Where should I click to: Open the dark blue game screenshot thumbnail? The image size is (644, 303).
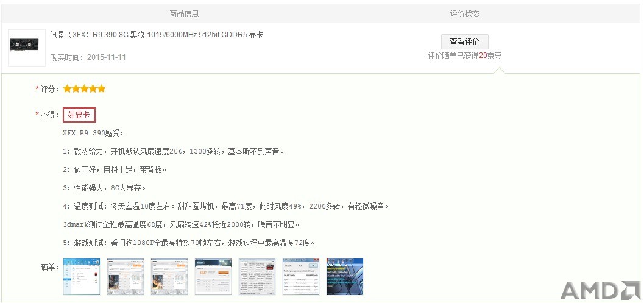tap(345, 277)
